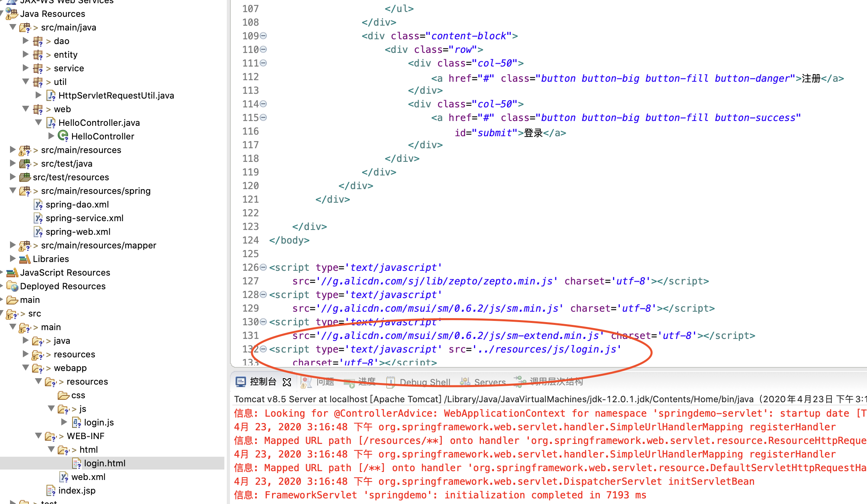The width and height of the screenshot is (867, 504).
Task: Click the web.xml file icon
Action: pyautogui.click(x=64, y=477)
